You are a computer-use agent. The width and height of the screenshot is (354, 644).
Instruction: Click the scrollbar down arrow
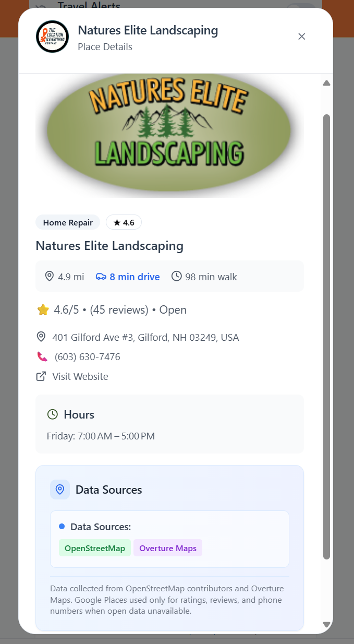tap(327, 624)
